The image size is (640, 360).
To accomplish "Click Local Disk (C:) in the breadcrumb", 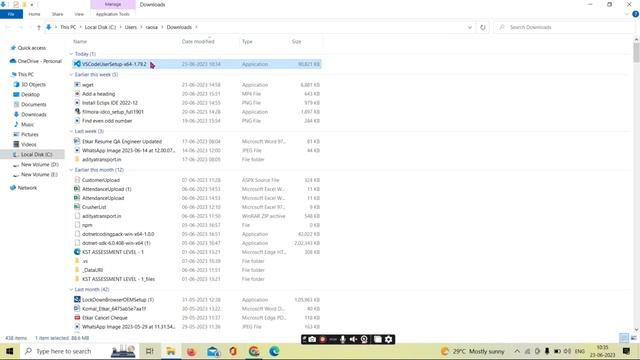I will coord(100,27).
